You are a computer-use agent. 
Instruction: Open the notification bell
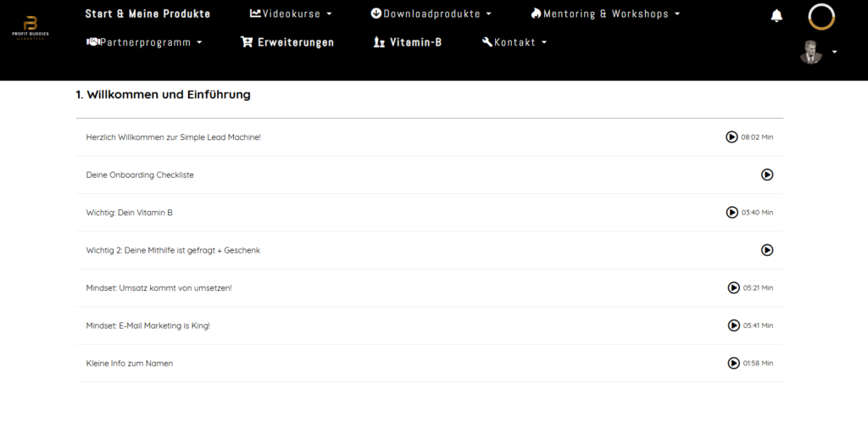coord(776,16)
